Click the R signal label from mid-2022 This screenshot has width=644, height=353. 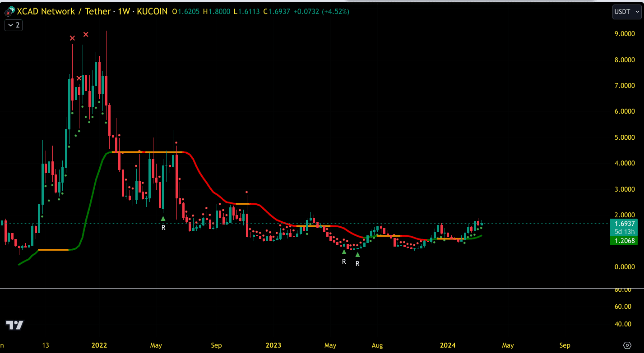(x=163, y=228)
